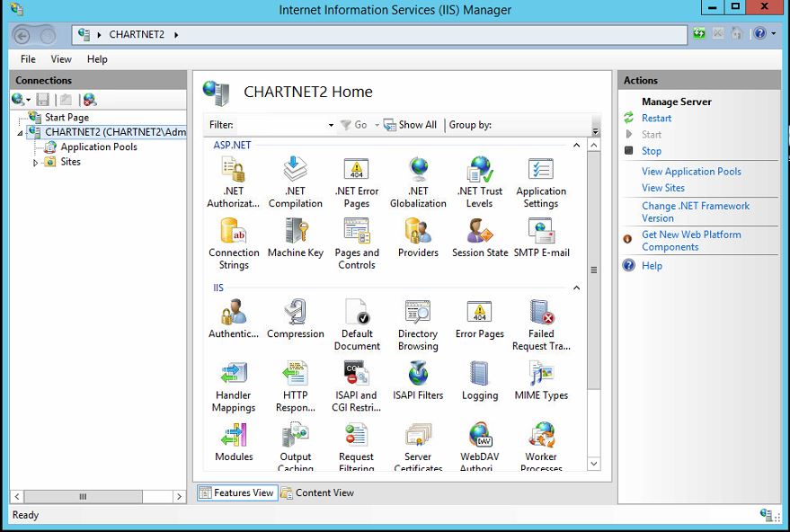Collapse the IIS group
Screen dimensions: 790x532
576,288
